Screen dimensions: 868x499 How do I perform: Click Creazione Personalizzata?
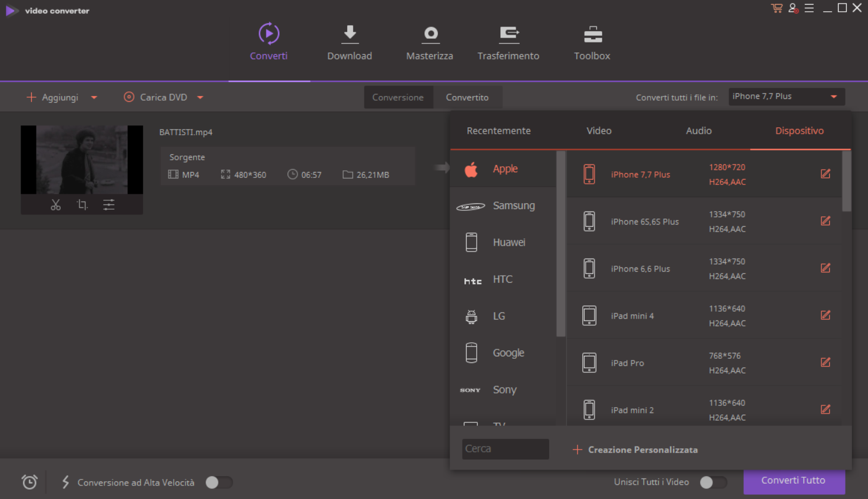tap(635, 450)
